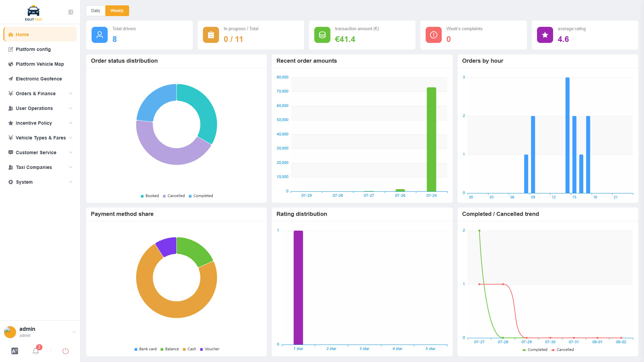Click the power logout icon
The image size is (644, 362).
pos(65,351)
